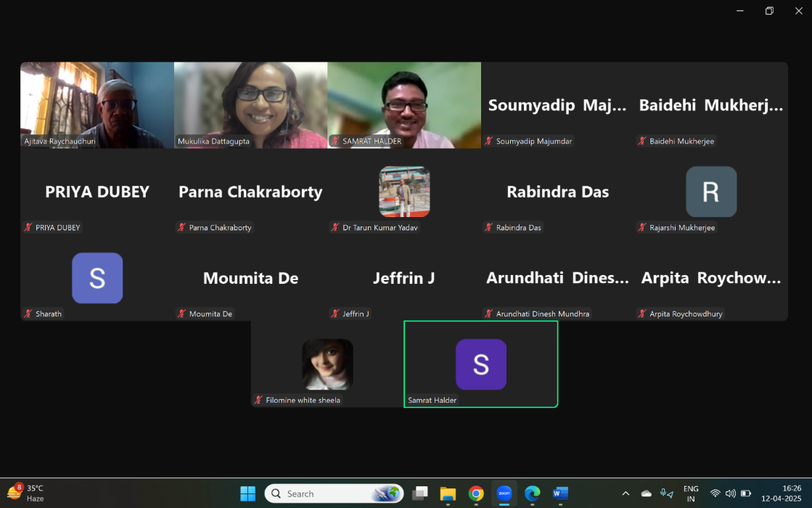Click the Samrat Halder label in highlighted tile
Viewport: 812px width, 508px height.
click(432, 401)
